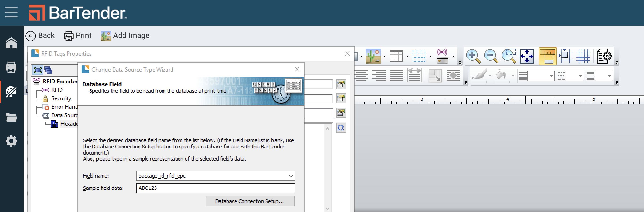Click the fill color bucket icon
Image resolution: width=644 pixels, height=212 pixels.
click(x=502, y=76)
